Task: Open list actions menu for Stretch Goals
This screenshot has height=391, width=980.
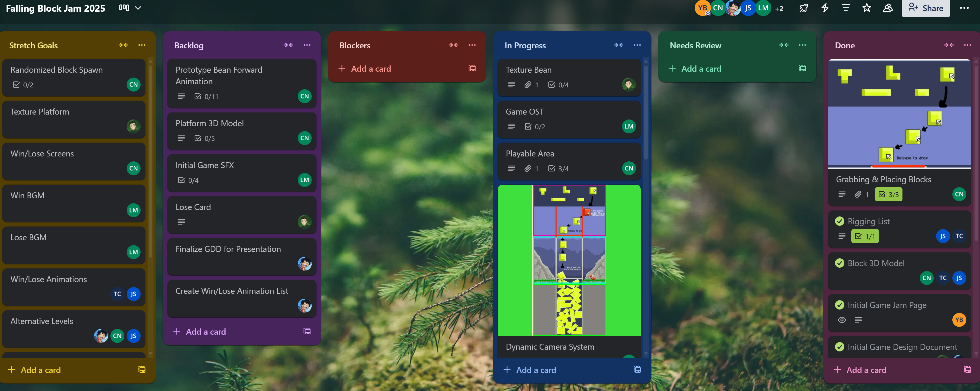Action: pos(142,45)
